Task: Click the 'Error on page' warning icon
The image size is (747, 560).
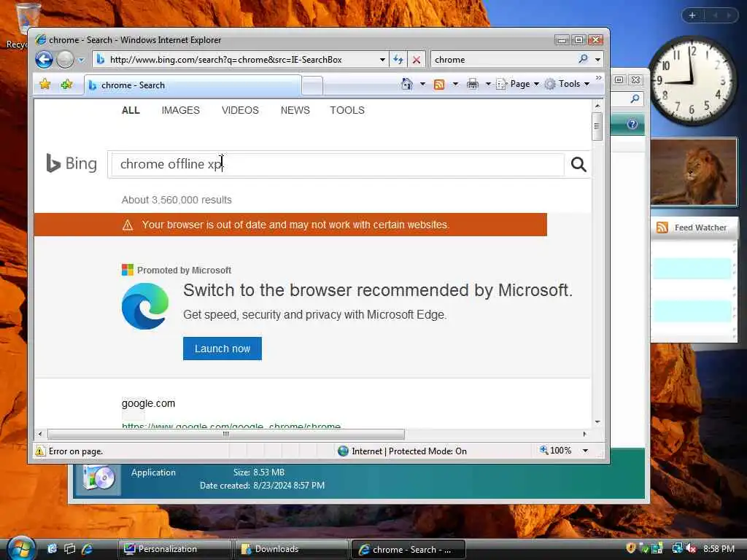Action: [40, 451]
